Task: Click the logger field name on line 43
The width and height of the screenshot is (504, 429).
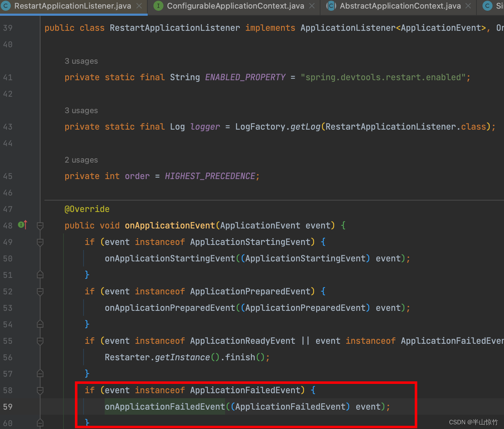Action: [x=205, y=127]
